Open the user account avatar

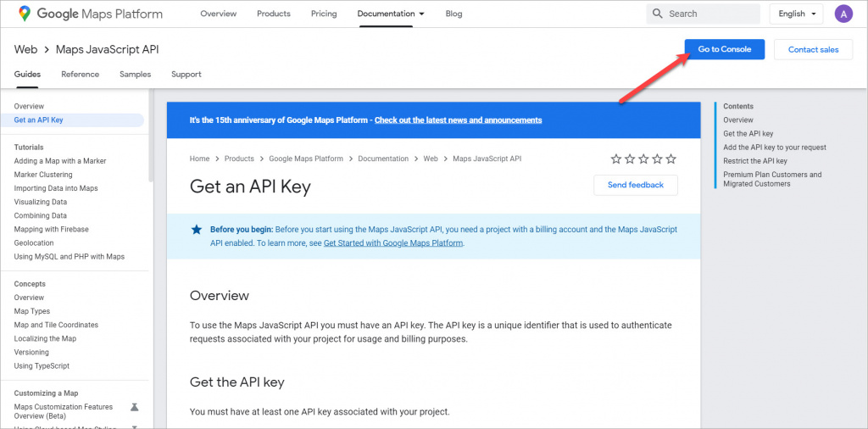(843, 14)
